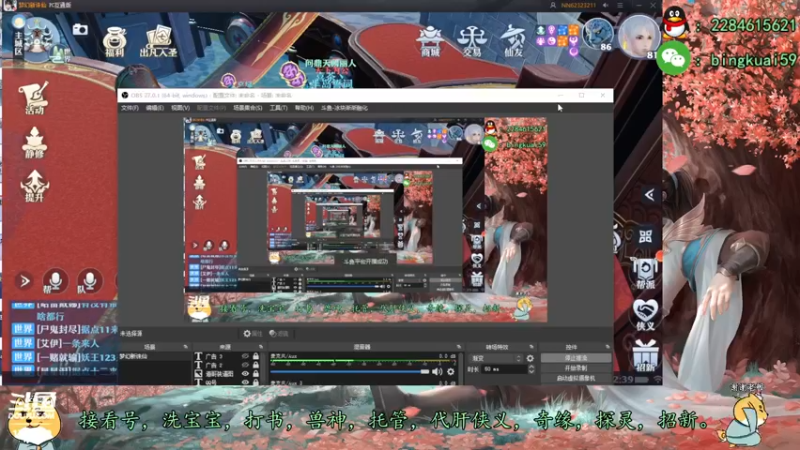Pop out the 控件 dock panel
Viewport: 800px width, 450px height.
(607, 347)
